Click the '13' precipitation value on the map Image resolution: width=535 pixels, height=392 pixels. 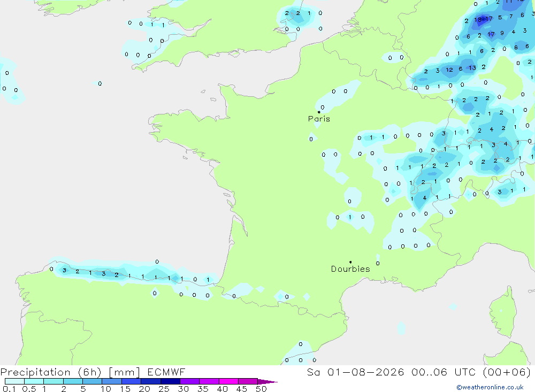coord(472,68)
